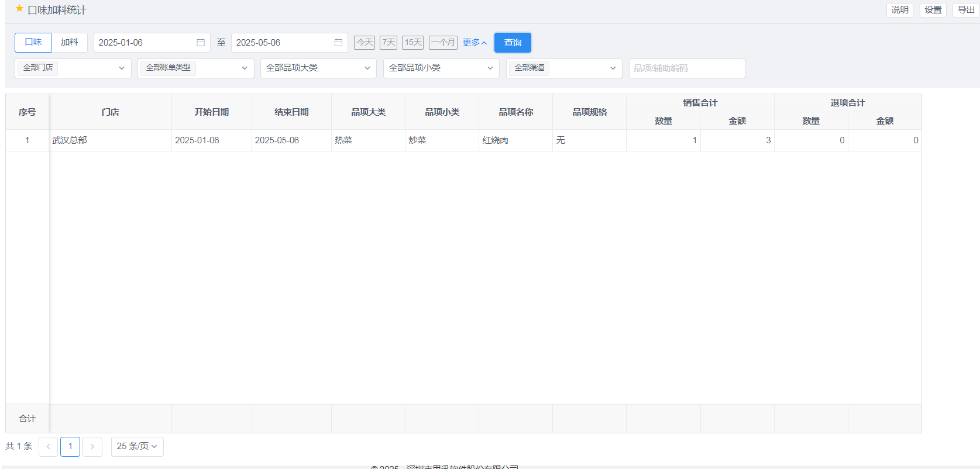
Task: Expand the 全部品项大类 dropdown
Action: pyautogui.click(x=319, y=68)
